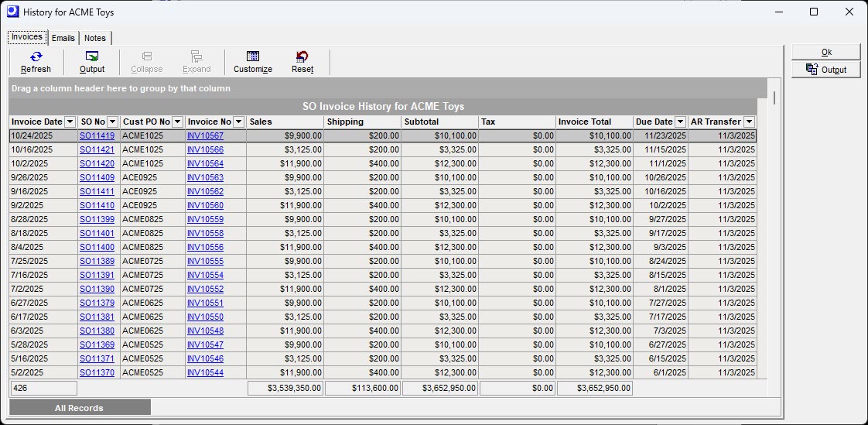Open invoice link INV10560

[205, 205]
